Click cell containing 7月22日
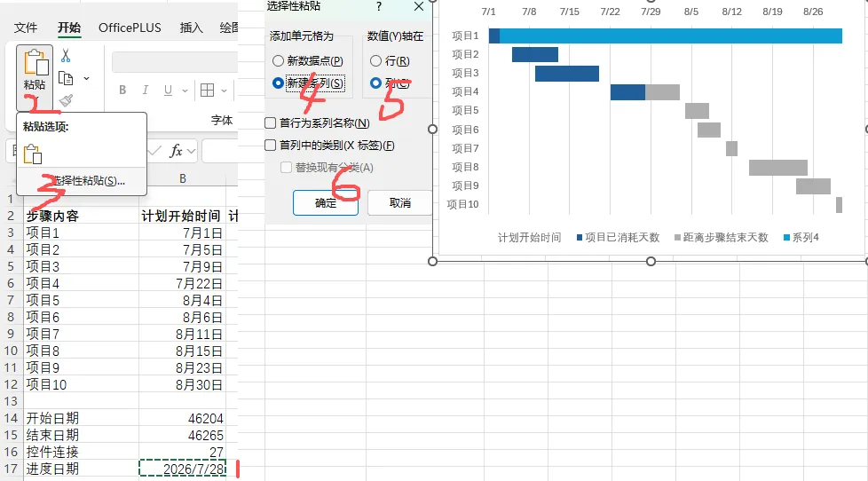 point(182,283)
